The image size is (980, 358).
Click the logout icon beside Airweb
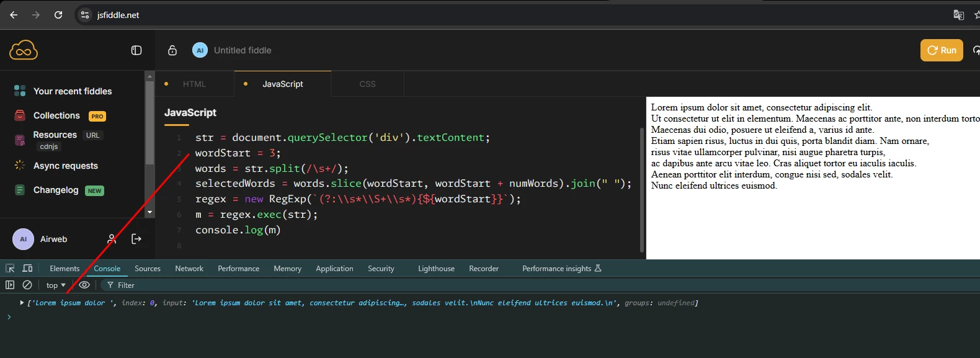[x=136, y=239]
